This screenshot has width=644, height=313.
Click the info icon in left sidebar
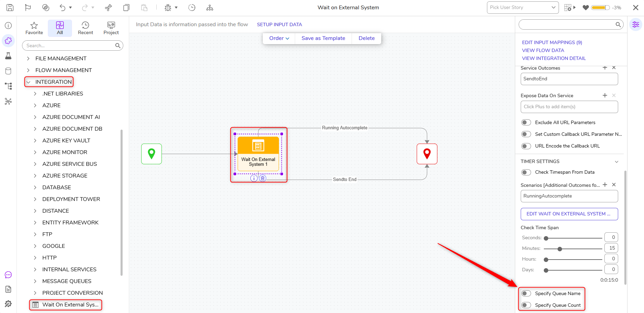[x=8, y=26]
